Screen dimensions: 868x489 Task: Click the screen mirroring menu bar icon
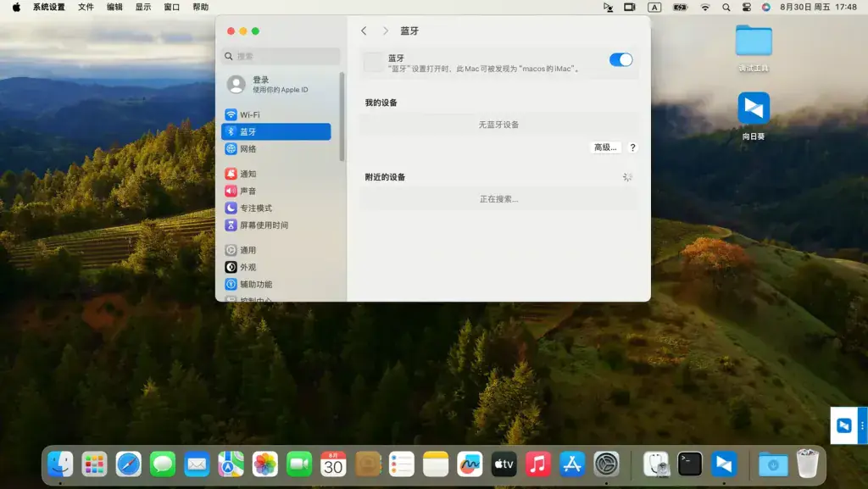[x=630, y=7]
